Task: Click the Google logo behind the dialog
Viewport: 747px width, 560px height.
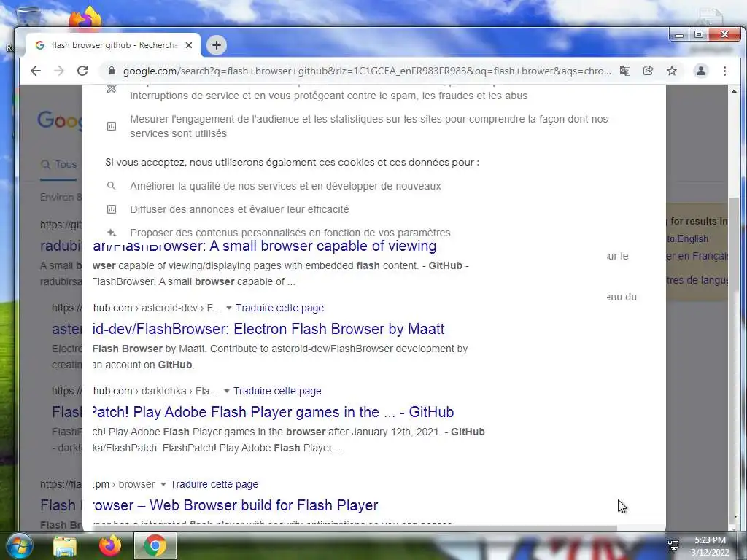Action: pyautogui.click(x=60, y=120)
